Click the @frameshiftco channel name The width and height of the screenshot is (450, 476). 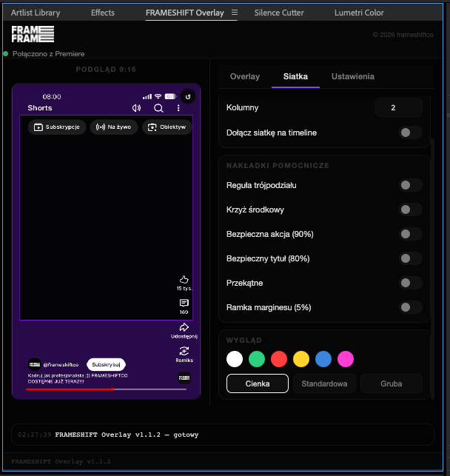click(x=61, y=365)
